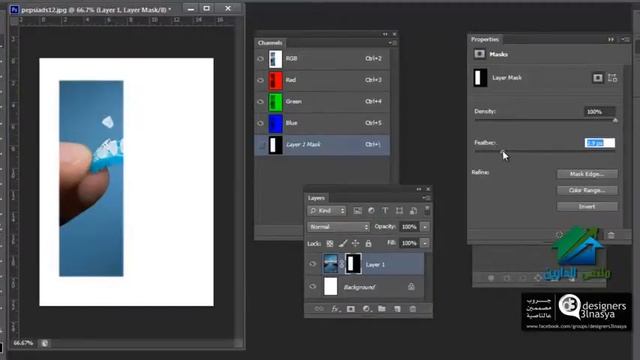Create a new group folder icon

click(382, 309)
